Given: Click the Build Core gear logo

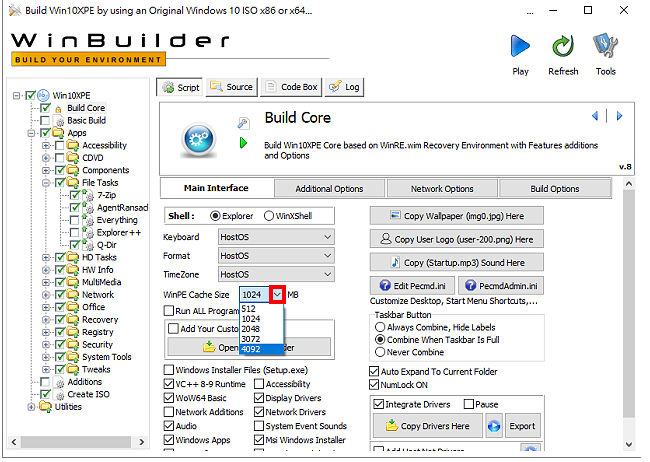Looking at the screenshot, I should click(x=199, y=140).
